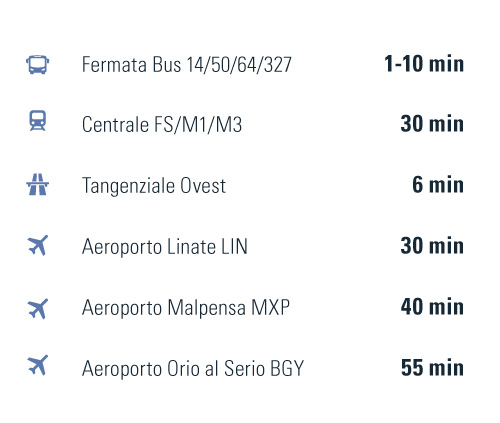Click the MXP airport code text
This screenshot has height=423, width=500.
(x=270, y=307)
